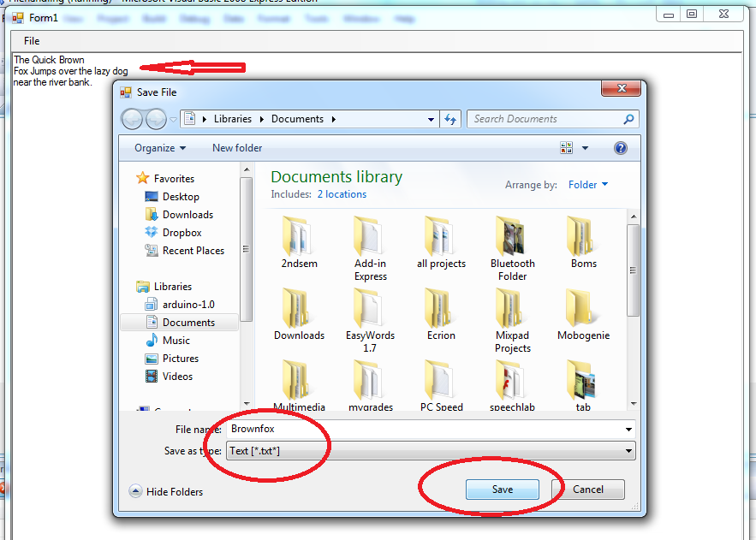Open the PC Speed folder

[441, 385]
